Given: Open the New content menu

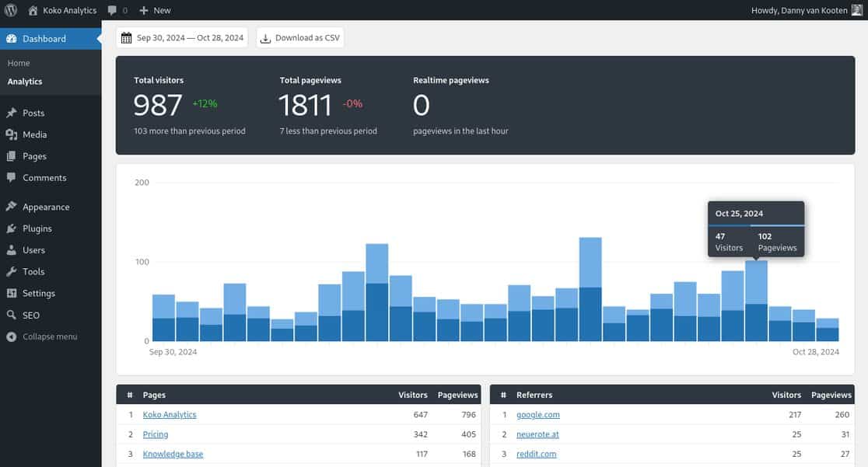Looking at the screenshot, I should [153, 10].
